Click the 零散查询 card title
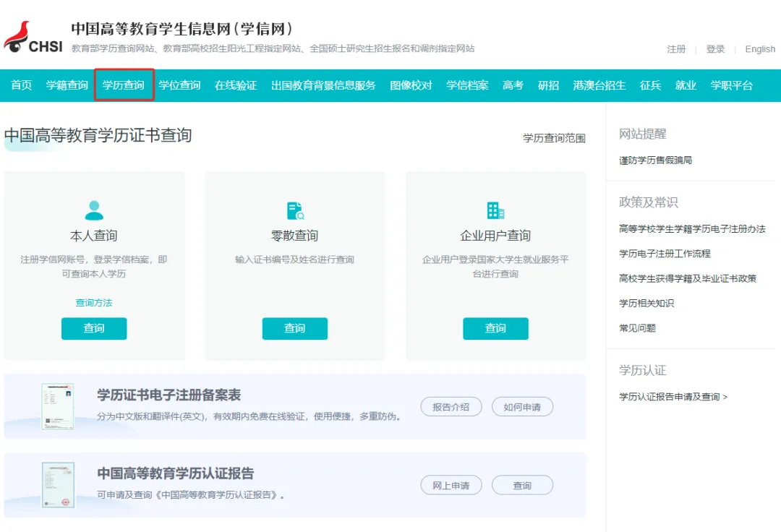The image size is (781, 532). (x=295, y=236)
